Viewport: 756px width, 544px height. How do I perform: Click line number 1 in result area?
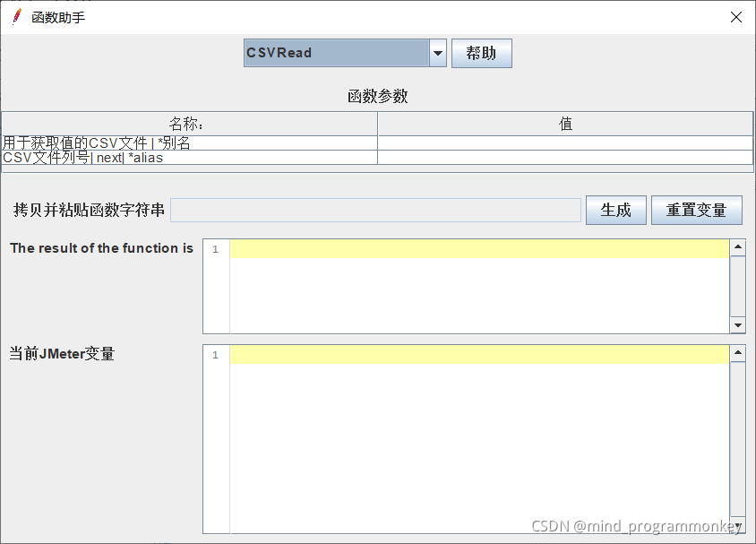click(216, 249)
